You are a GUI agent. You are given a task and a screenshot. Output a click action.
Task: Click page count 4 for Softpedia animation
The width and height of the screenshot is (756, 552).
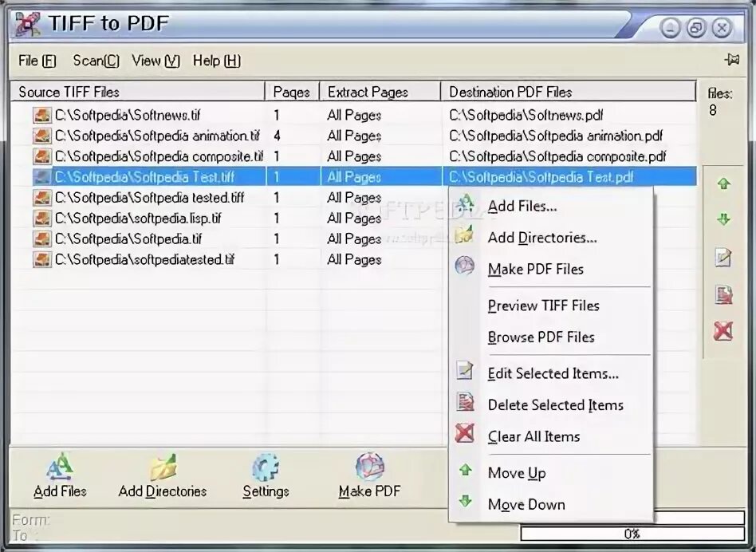point(277,136)
